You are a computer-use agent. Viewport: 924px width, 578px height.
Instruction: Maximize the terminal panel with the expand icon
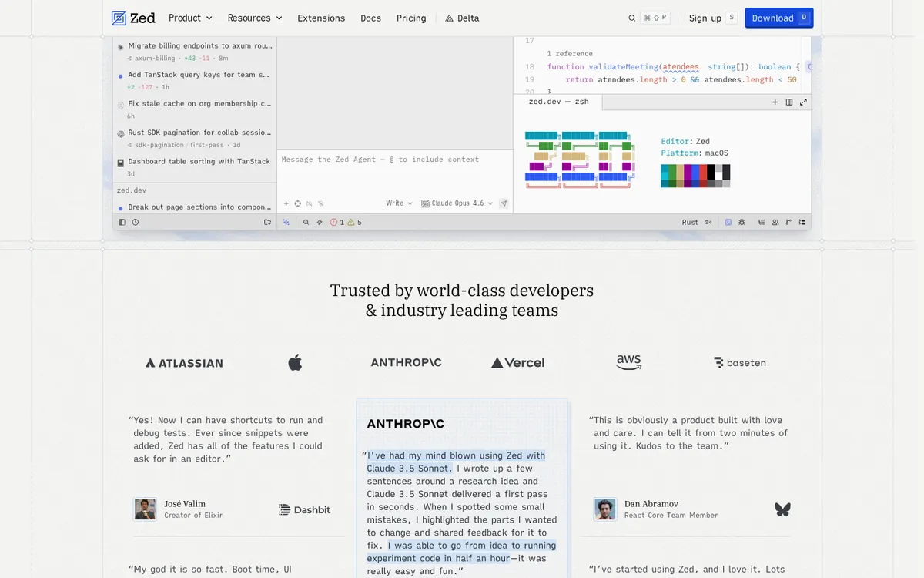coord(803,102)
